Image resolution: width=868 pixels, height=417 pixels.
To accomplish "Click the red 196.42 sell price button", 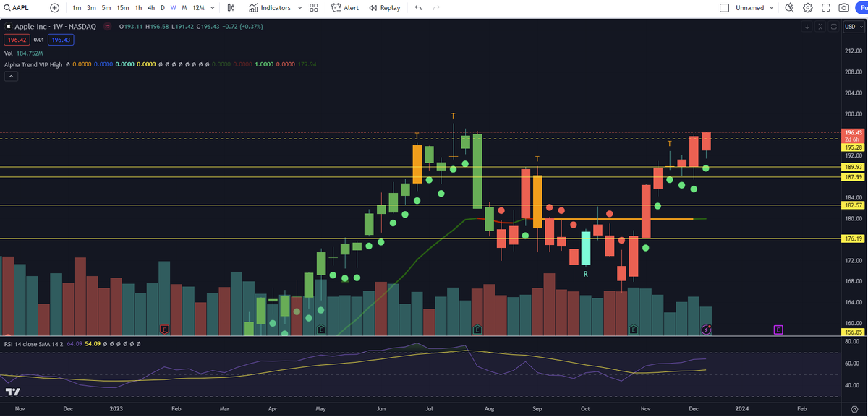I will [x=16, y=40].
